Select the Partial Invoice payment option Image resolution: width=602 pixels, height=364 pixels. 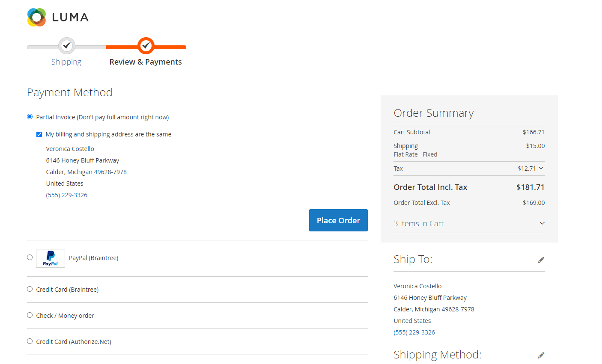pyautogui.click(x=30, y=117)
